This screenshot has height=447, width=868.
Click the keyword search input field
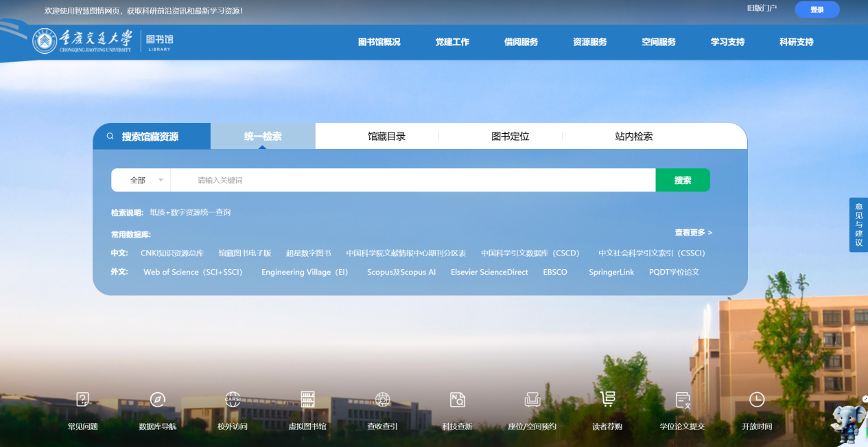(x=412, y=181)
